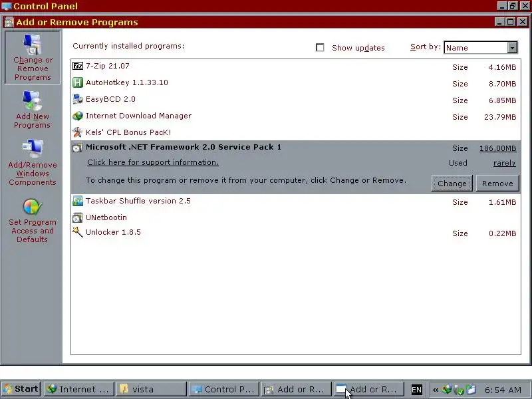Show hidden tray icons chevron
532x399 pixels.
click(x=436, y=390)
